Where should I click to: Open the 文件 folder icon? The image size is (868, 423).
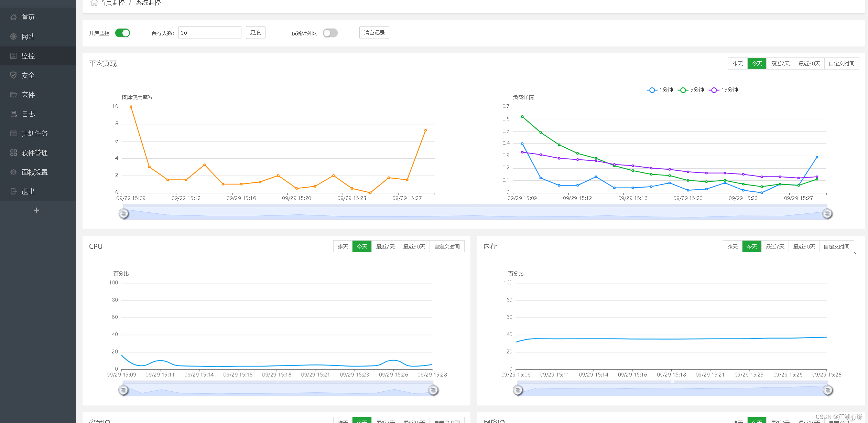pos(13,95)
